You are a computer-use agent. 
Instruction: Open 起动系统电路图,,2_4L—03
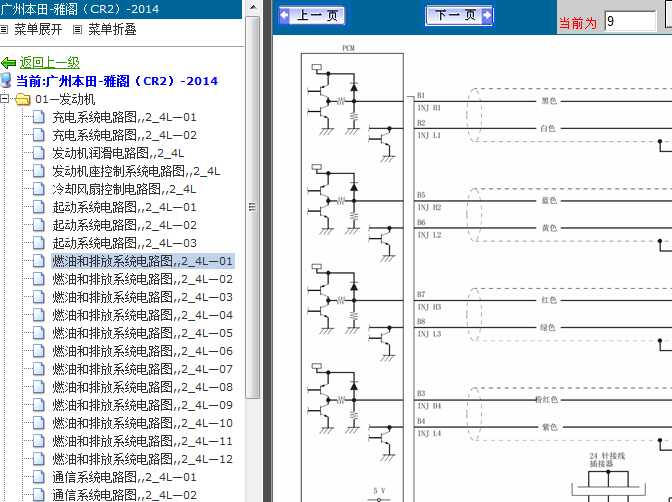pos(124,243)
